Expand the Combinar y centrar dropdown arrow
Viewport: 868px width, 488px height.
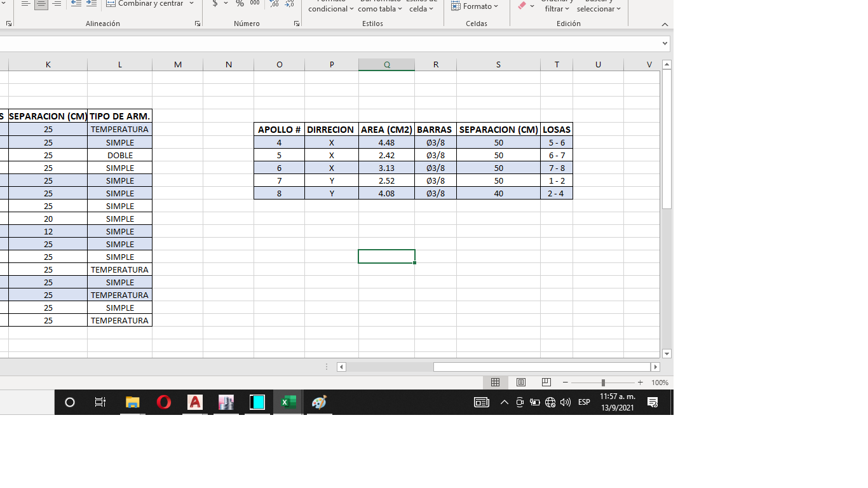(x=191, y=4)
